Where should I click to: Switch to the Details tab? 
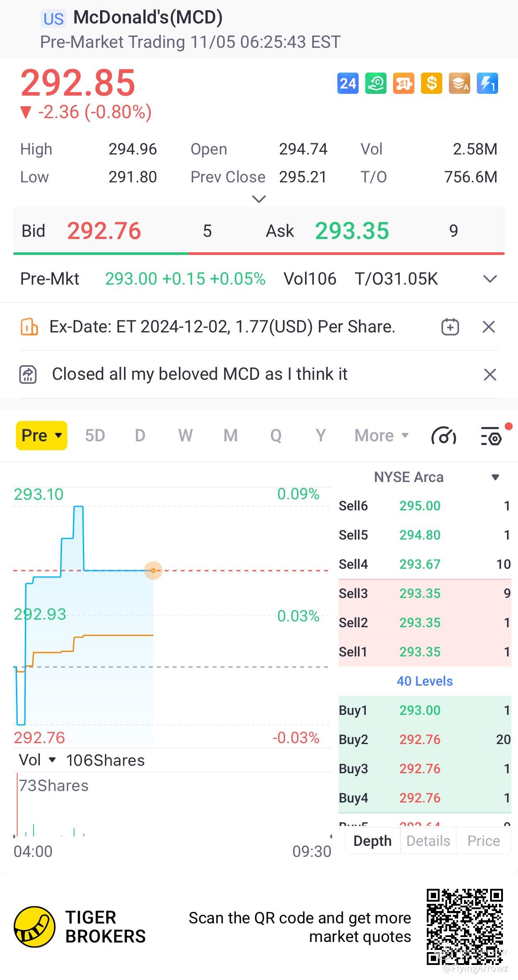coord(428,841)
